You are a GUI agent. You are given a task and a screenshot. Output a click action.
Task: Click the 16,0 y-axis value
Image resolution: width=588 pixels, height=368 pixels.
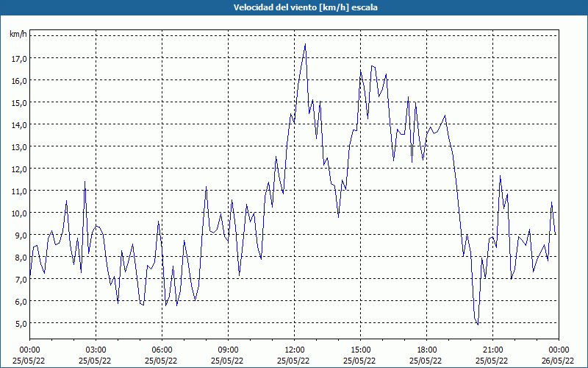pos(19,80)
